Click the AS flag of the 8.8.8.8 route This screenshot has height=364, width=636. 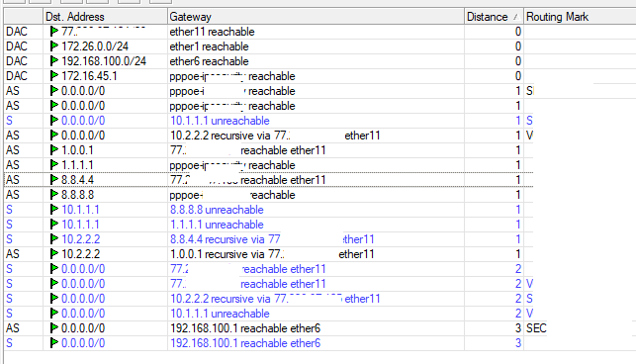click(13, 195)
